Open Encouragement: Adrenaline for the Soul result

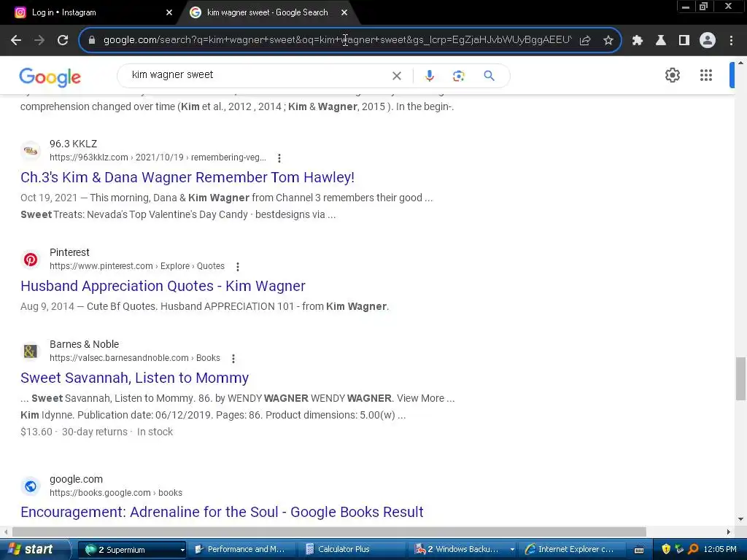[x=222, y=512]
